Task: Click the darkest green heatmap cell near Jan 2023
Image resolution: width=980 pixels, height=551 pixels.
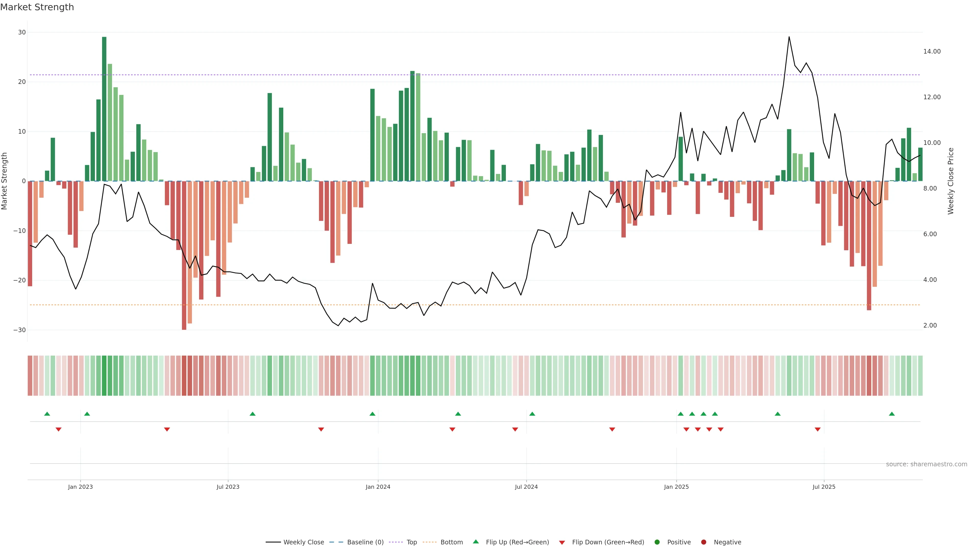Action: tap(104, 376)
